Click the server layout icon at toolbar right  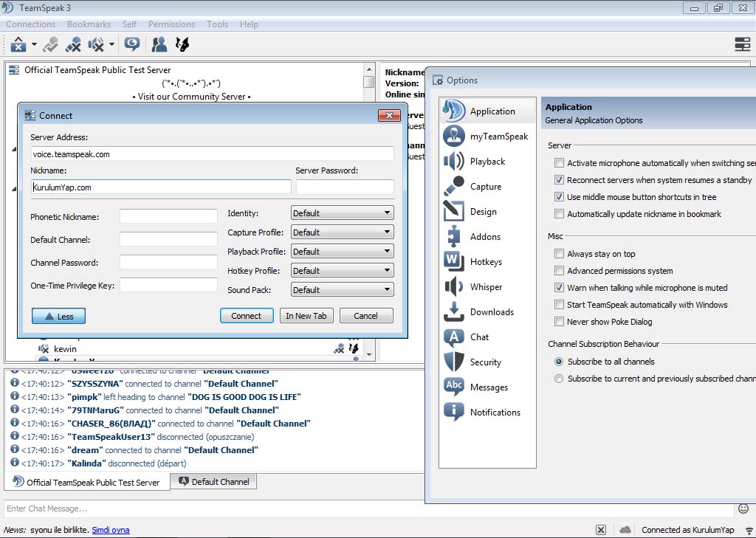click(743, 44)
